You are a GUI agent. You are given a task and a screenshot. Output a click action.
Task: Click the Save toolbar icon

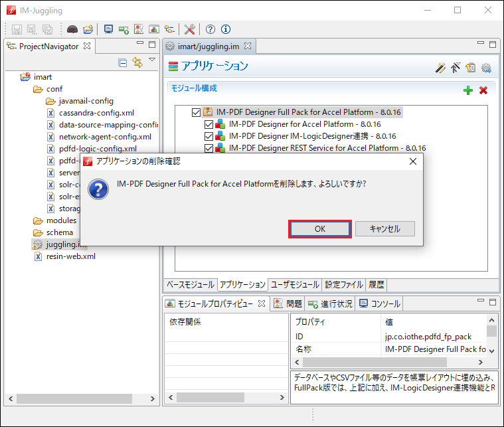17,29
